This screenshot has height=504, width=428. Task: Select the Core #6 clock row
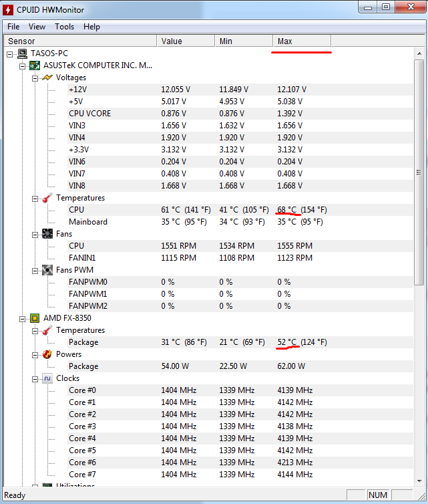[x=240, y=463]
